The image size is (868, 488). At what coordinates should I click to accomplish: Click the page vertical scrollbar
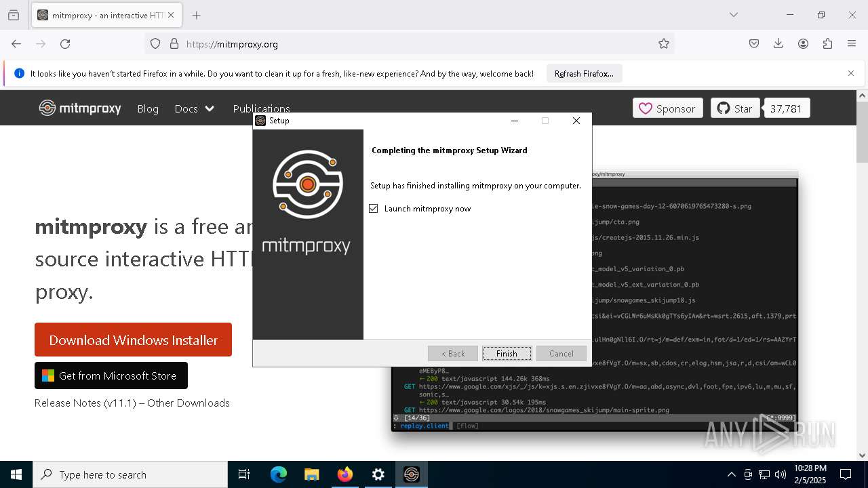pyautogui.click(x=862, y=275)
